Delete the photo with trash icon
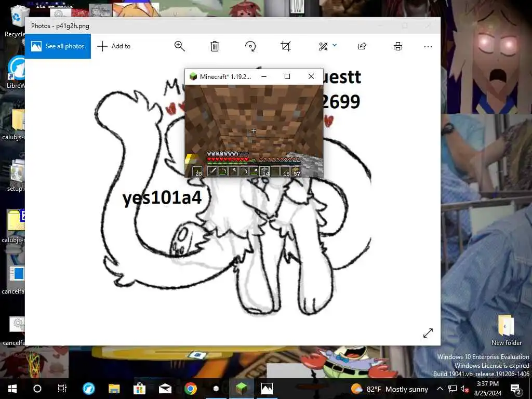 [x=215, y=46]
